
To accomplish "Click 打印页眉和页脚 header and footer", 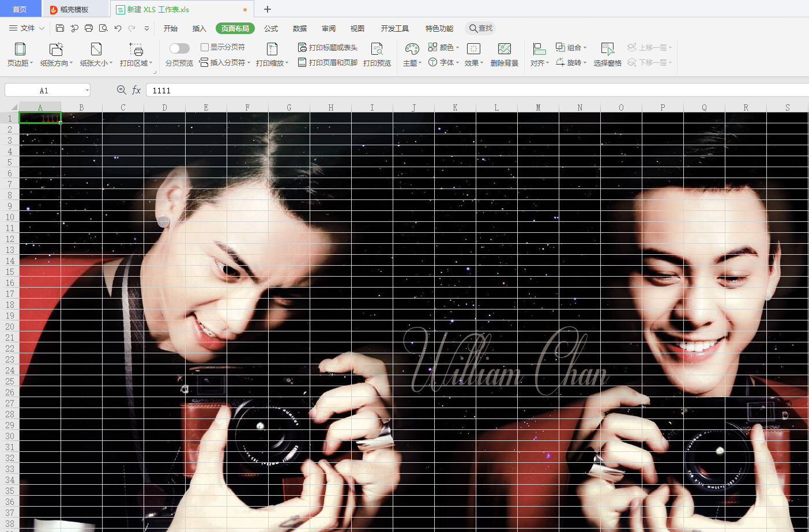I will tap(328, 62).
